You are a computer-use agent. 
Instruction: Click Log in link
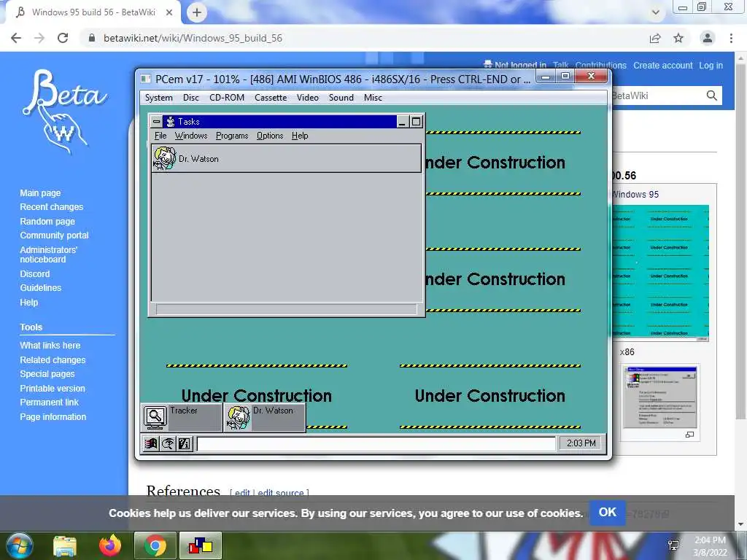tap(711, 66)
